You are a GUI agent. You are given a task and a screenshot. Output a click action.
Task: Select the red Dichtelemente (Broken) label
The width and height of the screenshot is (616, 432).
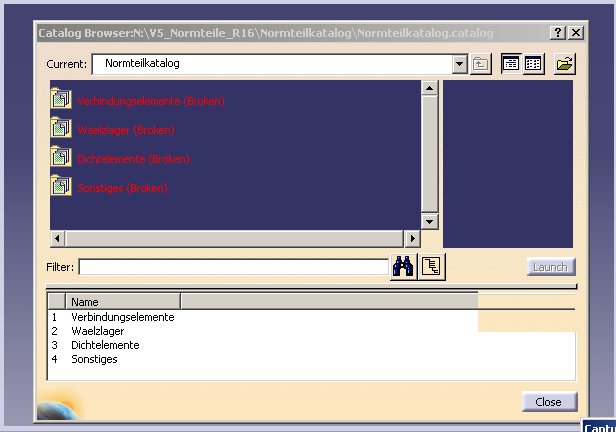tap(133, 159)
